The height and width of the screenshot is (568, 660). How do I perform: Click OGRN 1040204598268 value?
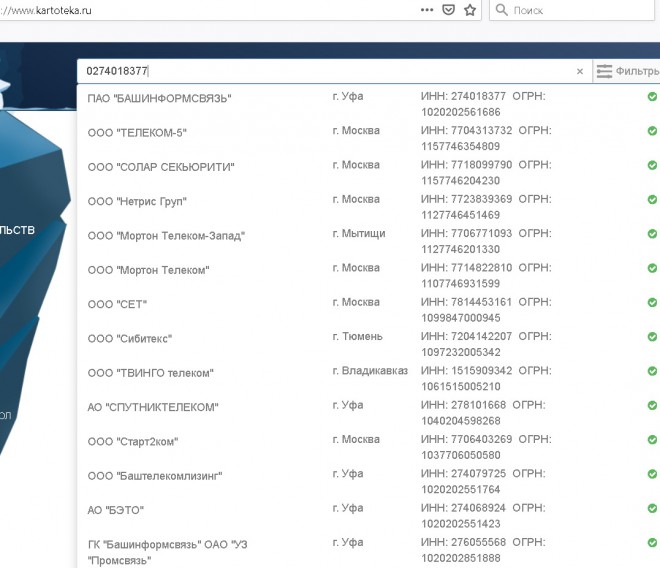460,421
